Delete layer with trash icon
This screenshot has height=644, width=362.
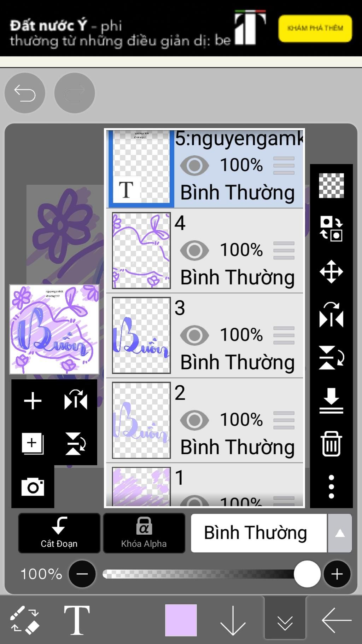coord(331,444)
